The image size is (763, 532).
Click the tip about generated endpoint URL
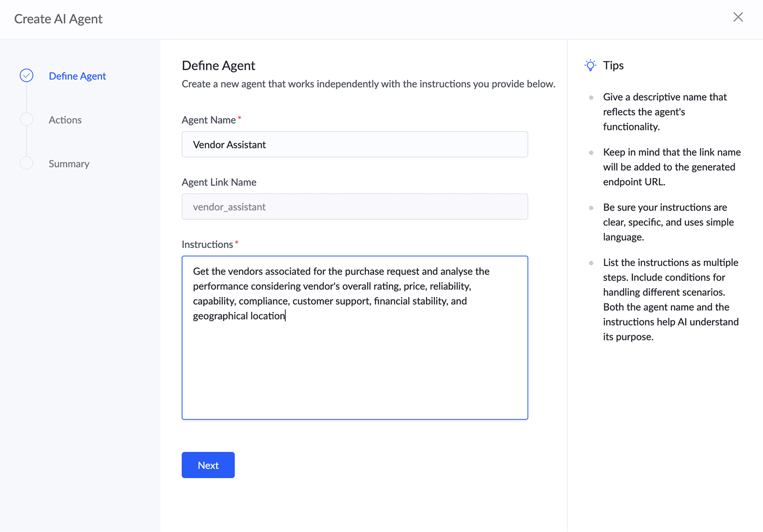(671, 167)
